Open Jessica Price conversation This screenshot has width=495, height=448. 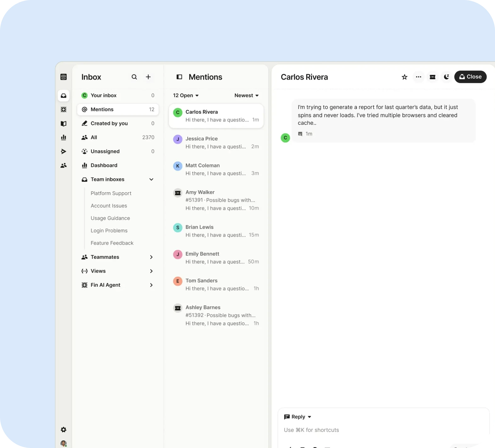[216, 143]
